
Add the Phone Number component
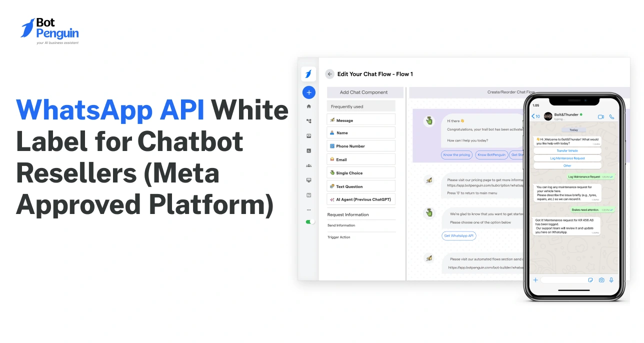361,146
